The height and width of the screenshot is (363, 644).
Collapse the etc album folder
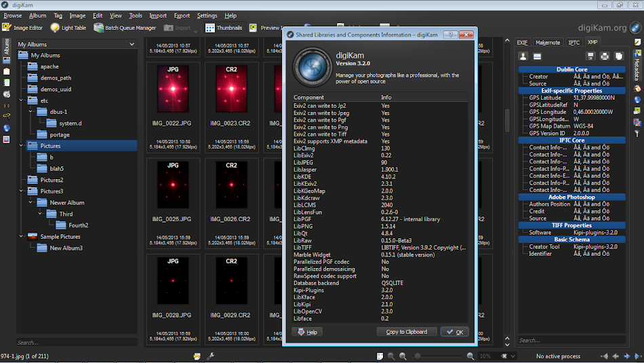pos(21,100)
